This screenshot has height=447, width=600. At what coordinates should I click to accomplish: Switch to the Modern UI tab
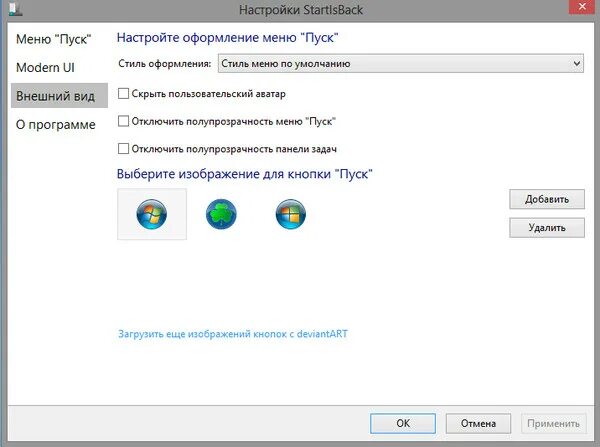click(45, 68)
